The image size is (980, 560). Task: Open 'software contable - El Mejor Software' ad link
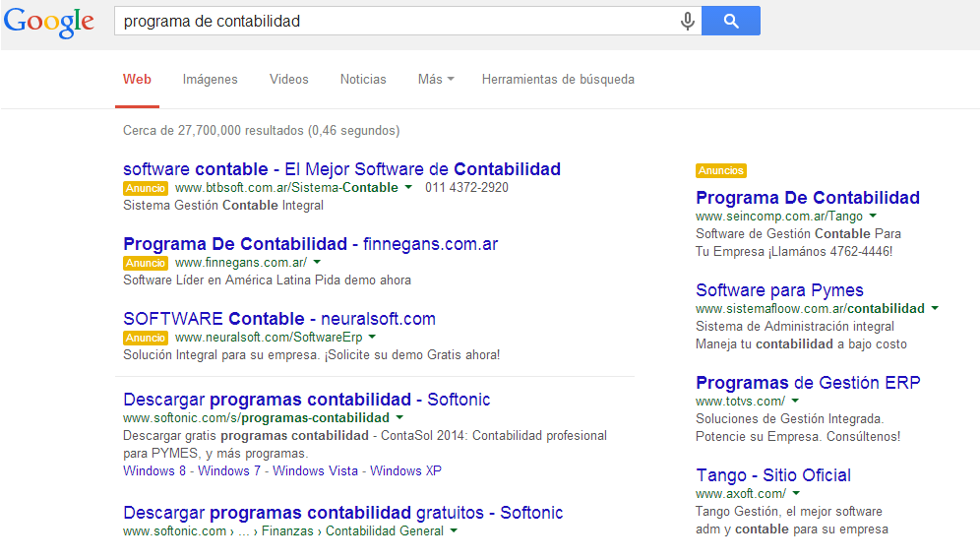[x=341, y=168]
